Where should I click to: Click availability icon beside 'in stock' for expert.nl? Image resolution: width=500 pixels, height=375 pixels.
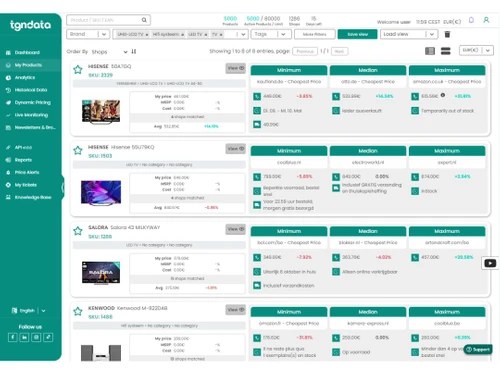(x=415, y=191)
